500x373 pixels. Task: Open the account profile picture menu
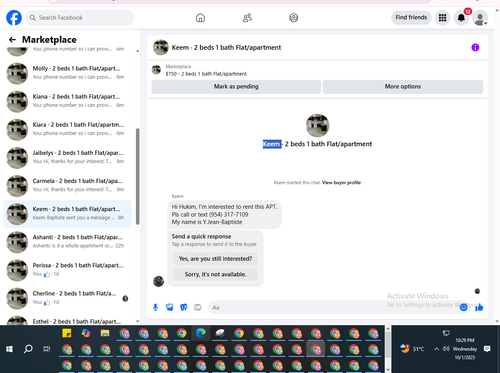[x=480, y=18]
